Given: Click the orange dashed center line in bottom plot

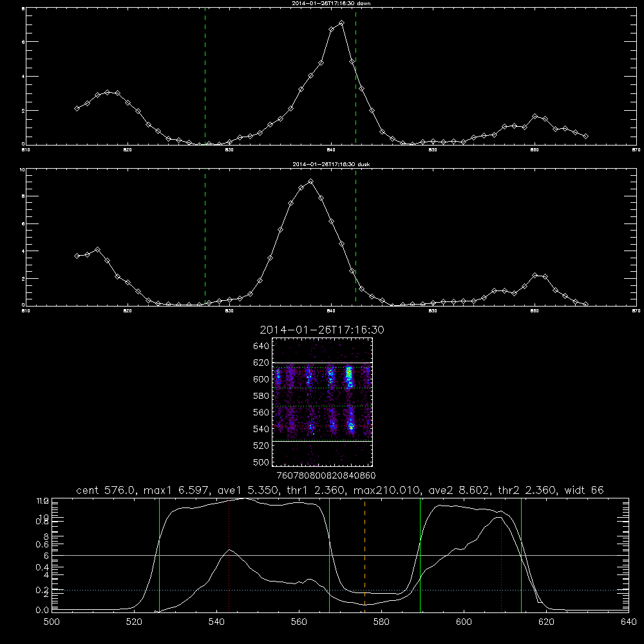Looking at the screenshot, I should point(365,554).
